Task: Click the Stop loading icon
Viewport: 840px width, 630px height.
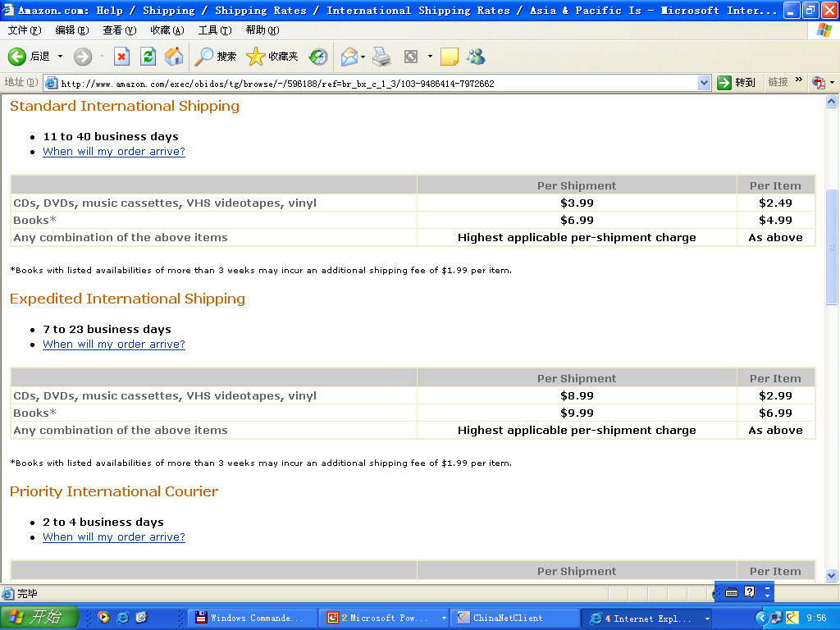Action: pos(121,57)
